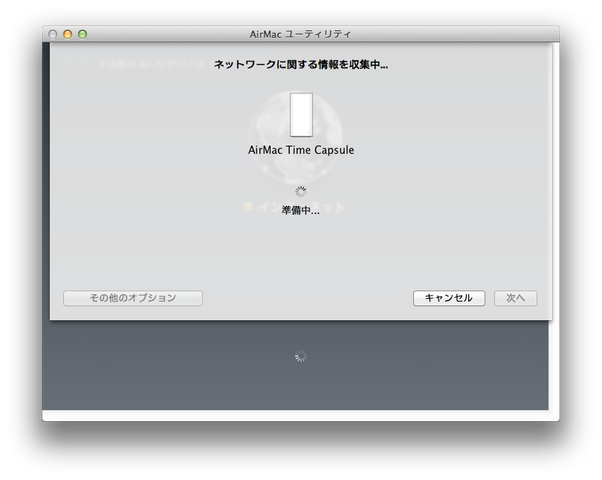
Task: Click the spinner above 準備中
Action: [301, 191]
